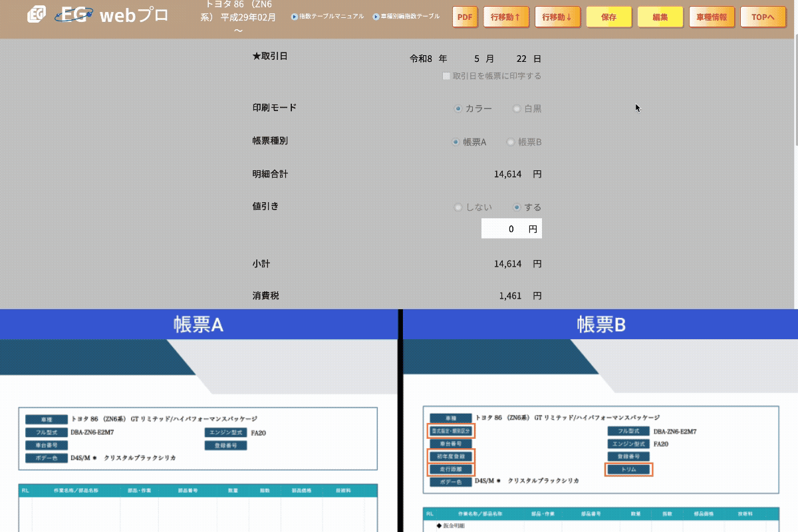Viewport: 798px width, 532px height.
Task: Click the 令和8 year value of 取引日
Action: (x=422, y=59)
